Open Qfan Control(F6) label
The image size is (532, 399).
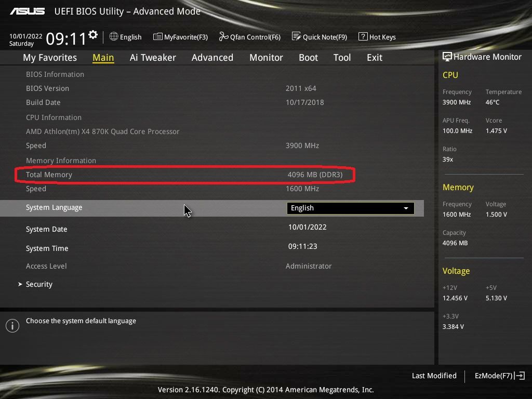255,37
